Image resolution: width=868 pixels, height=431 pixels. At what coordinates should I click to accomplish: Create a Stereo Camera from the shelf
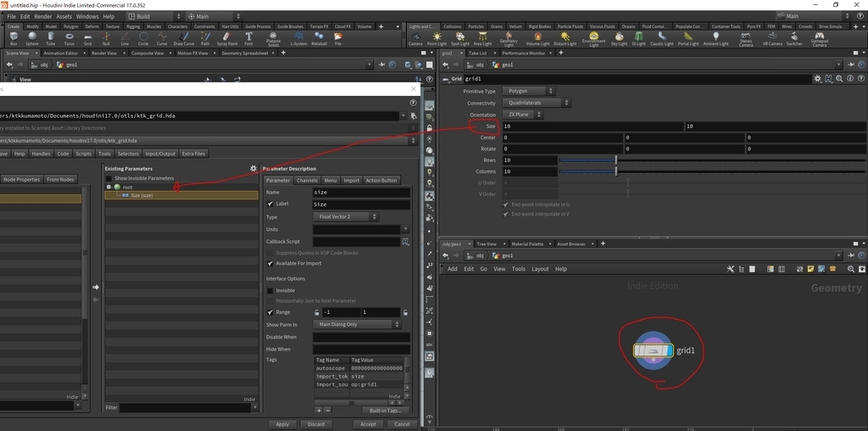[x=746, y=39]
